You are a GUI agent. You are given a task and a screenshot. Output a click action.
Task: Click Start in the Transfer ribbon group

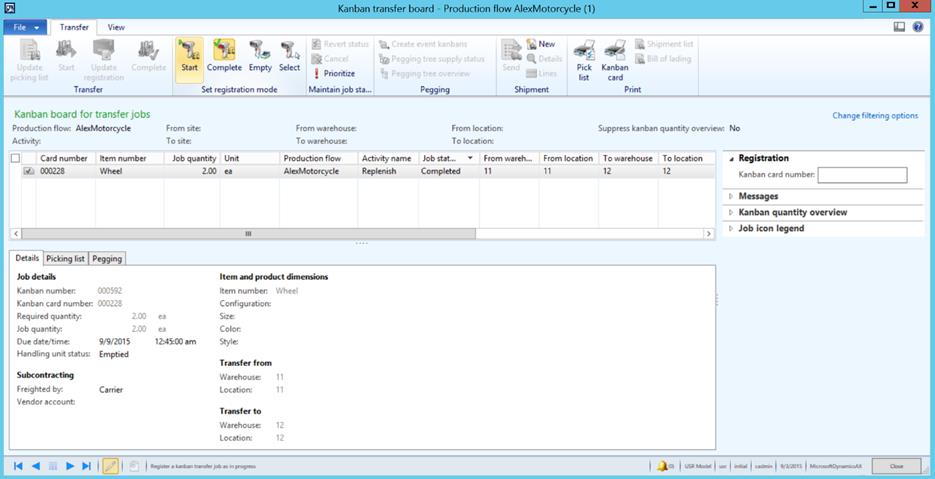tap(66, 56)
